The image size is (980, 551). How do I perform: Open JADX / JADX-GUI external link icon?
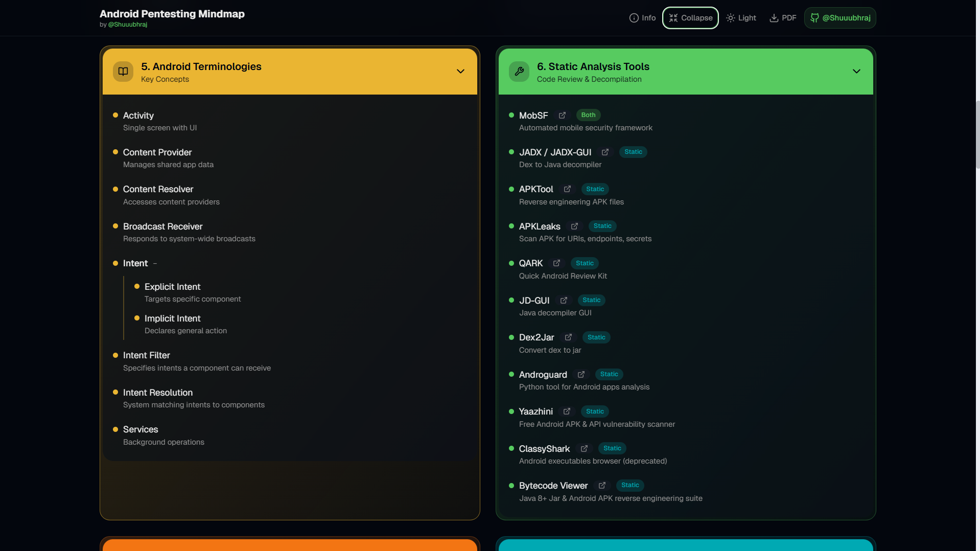[x=605, y=152]
